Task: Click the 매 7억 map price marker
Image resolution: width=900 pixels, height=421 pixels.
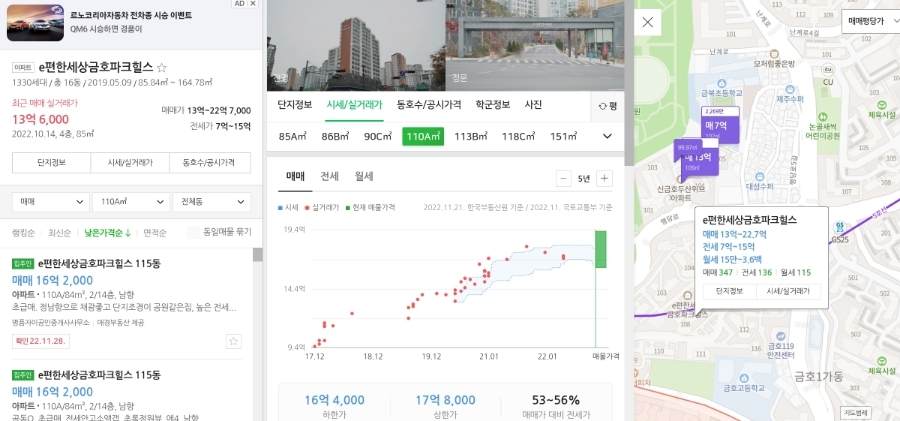Action: click(719, 125)
